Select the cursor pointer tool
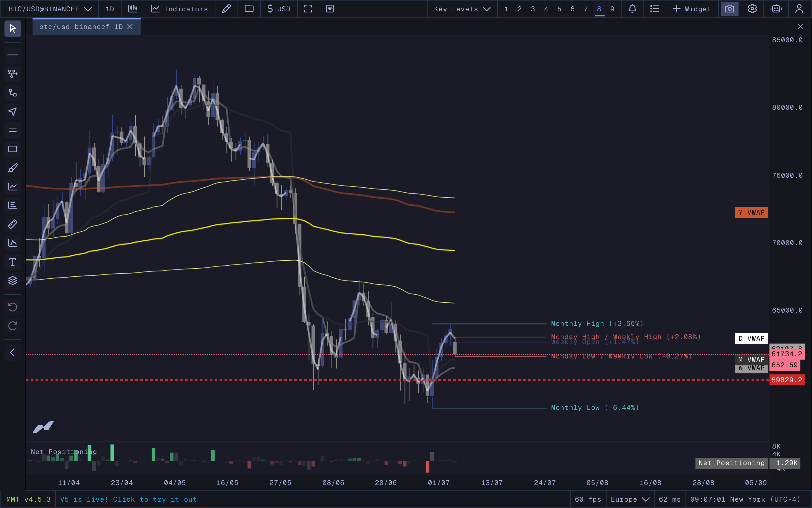This screenshot has width=812, height=508. pyautogui.click(x=13, y=28)
